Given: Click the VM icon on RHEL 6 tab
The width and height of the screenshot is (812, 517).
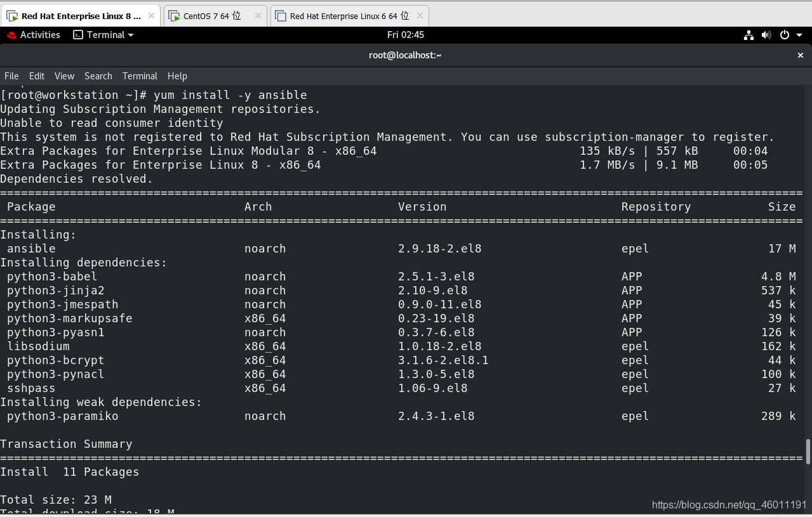Looking at the screenshot, I should [x=281, y=16].
